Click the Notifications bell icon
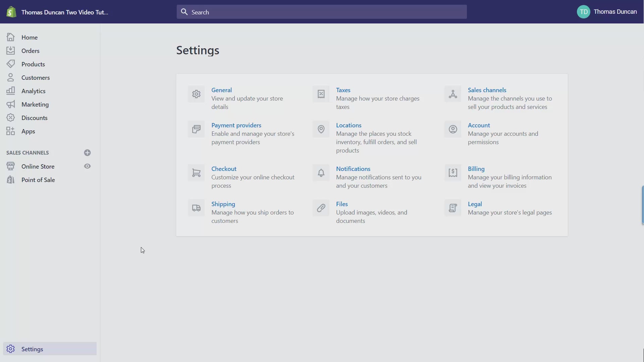Image resolution: width=644 pixels, height=362 pixels. [321, 173]
